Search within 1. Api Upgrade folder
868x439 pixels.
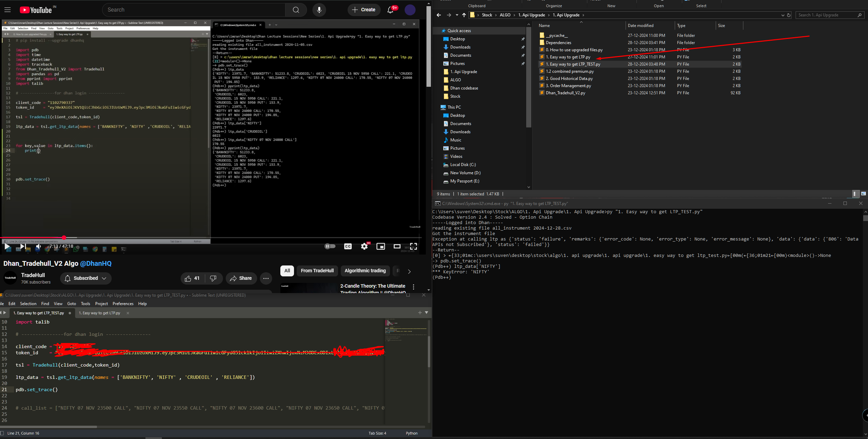[830, 15]
